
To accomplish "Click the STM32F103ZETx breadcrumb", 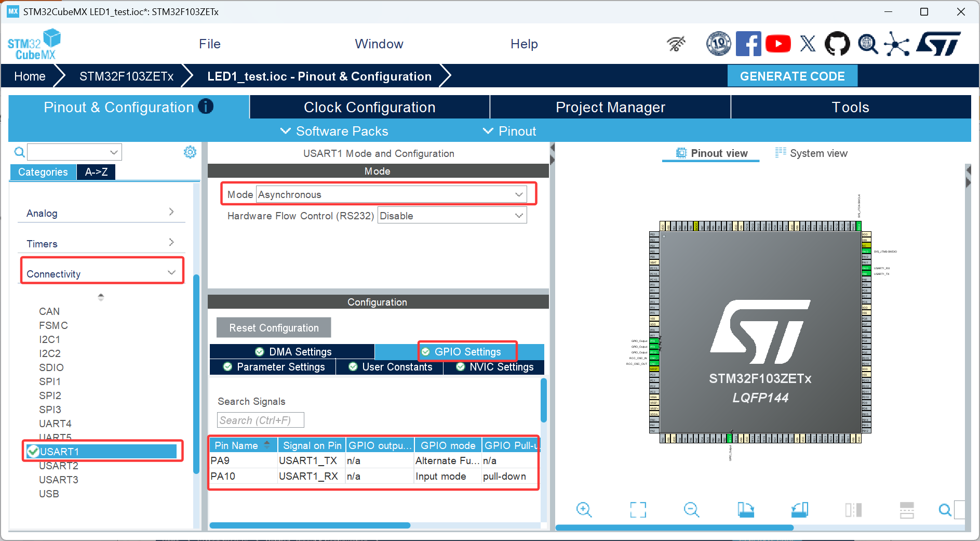I will pos(126,76).
